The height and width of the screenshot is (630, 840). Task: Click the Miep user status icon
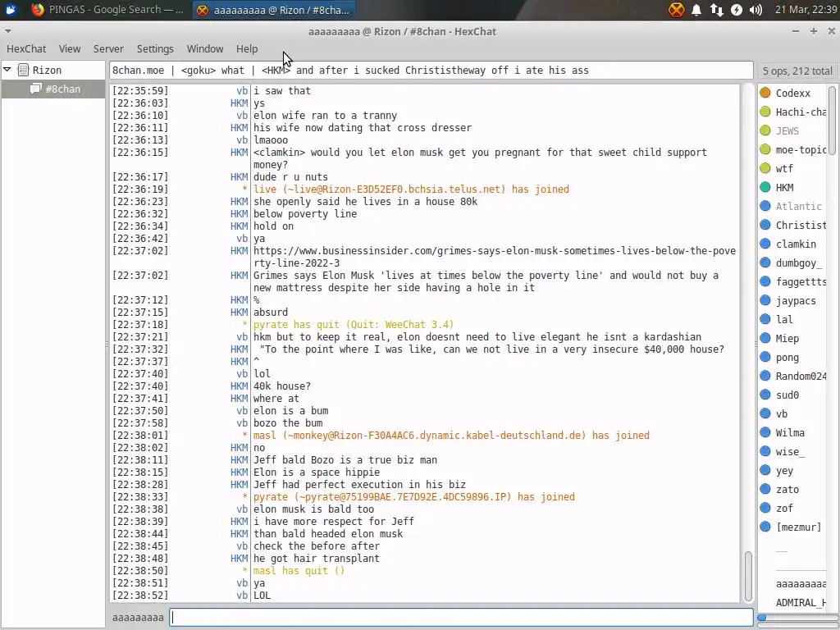point(765,338)
